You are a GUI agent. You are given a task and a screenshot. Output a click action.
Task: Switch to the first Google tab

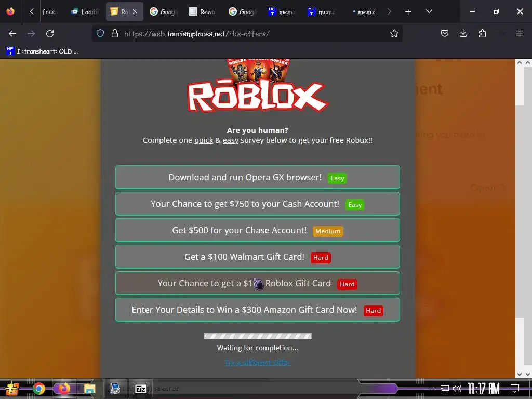[164, 12]
